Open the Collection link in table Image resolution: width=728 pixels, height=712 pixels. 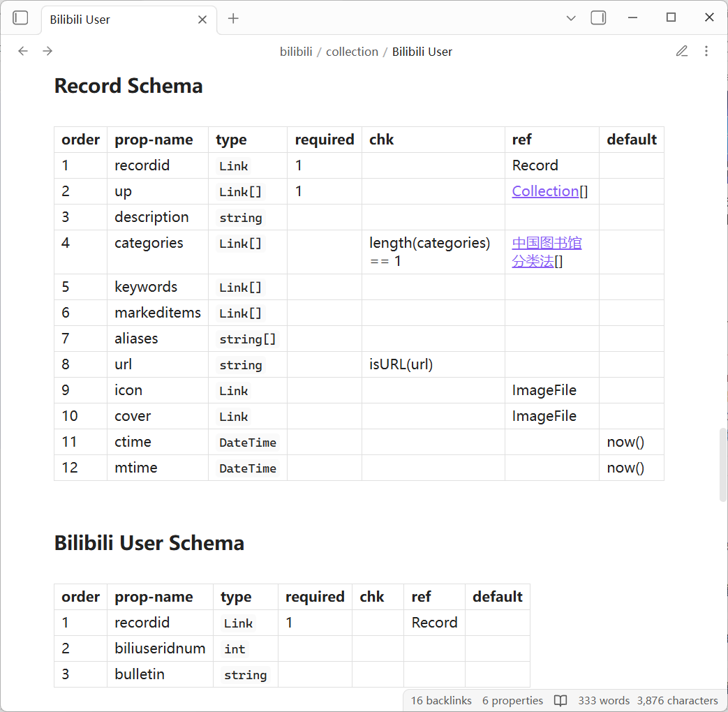tap(545, 191)
